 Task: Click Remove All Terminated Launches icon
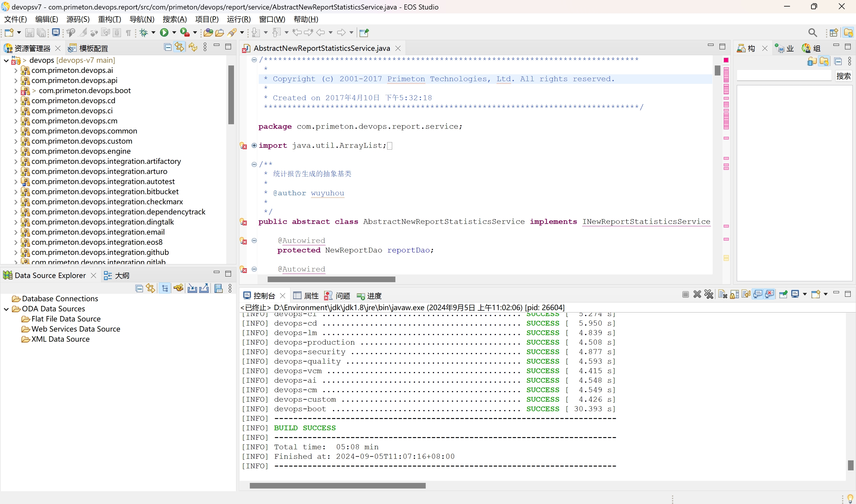tap(709, 294)
